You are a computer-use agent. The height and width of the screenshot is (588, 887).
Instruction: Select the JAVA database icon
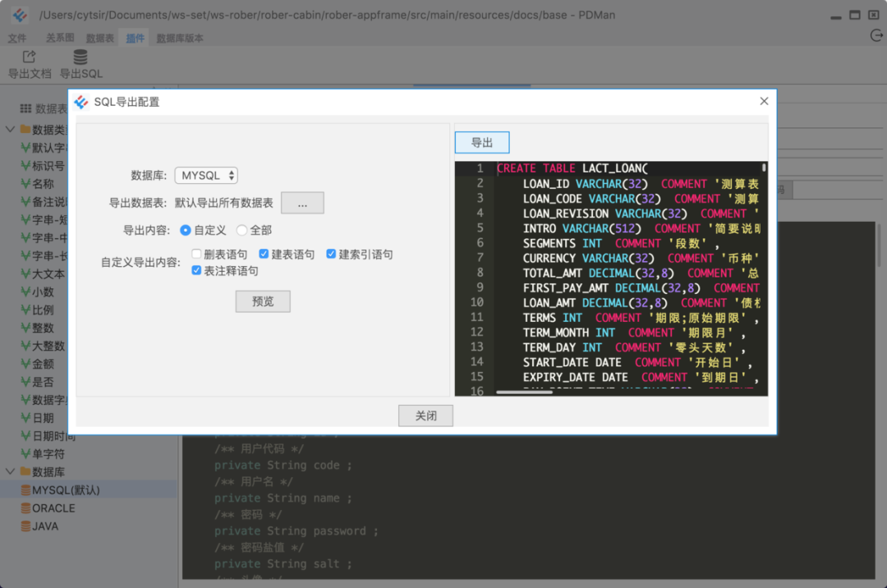click(x=25, y=526)
